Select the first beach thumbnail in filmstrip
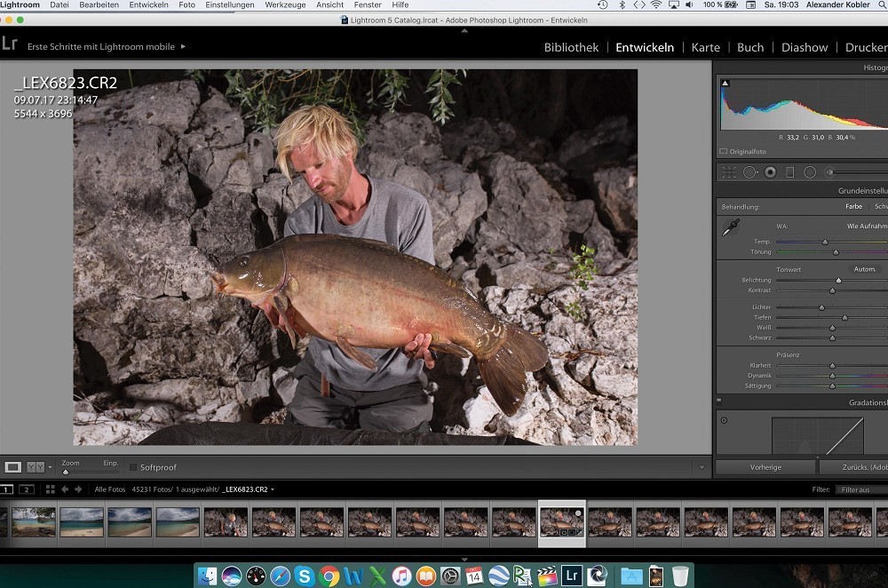The width and height of the screenshot is (888, 588). click(x=34, y=521)
